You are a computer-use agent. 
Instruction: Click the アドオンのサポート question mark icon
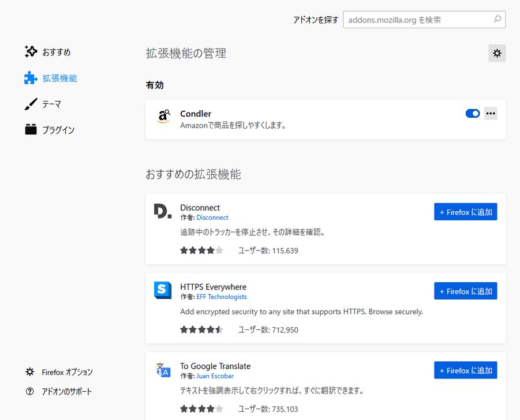tap(30, 392)
